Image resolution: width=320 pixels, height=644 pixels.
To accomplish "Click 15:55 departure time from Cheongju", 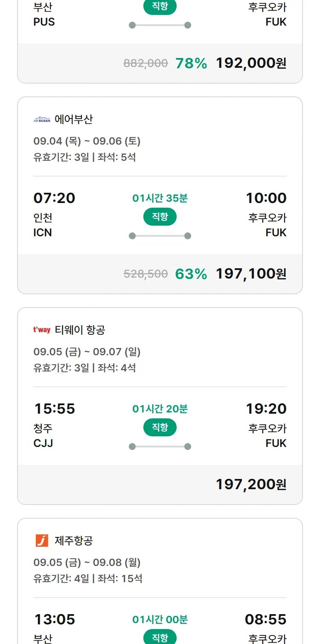I will [x=55, y=409].
